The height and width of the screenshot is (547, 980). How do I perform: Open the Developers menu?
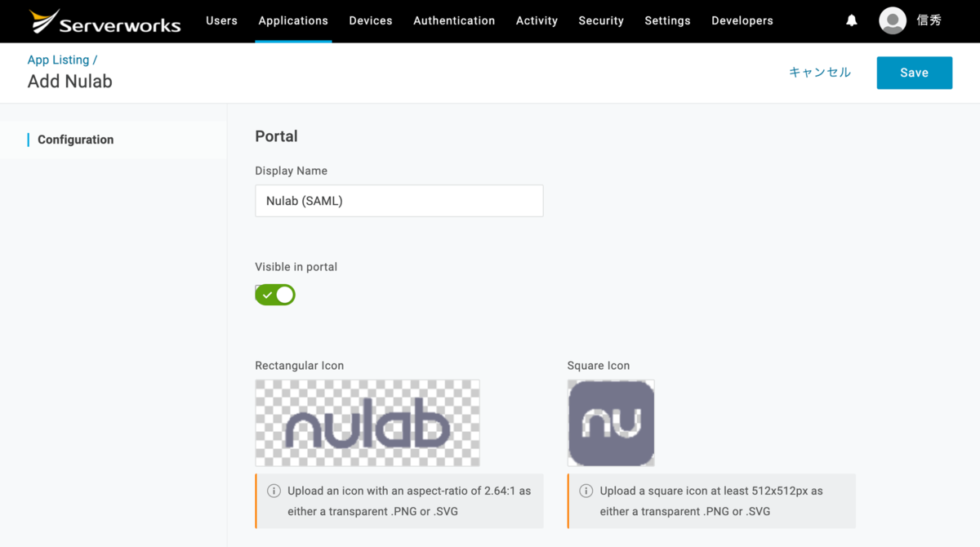click(742, 20)
